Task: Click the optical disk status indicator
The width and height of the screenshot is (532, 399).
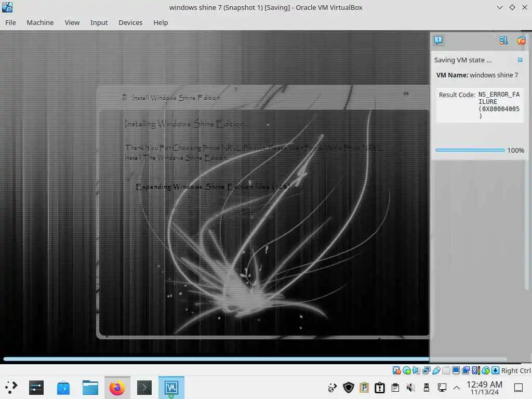Action: [406, 370]
